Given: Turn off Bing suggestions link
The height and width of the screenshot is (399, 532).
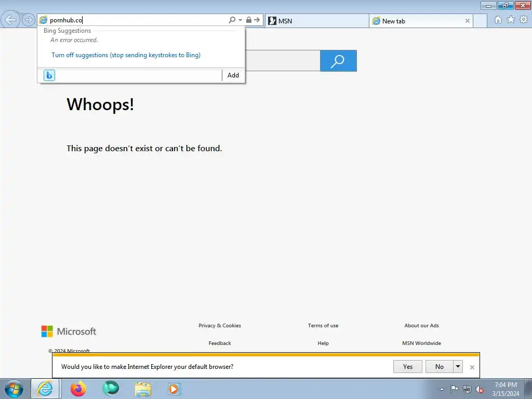Looking at the screenshot, I should click(x=126, y=55).
